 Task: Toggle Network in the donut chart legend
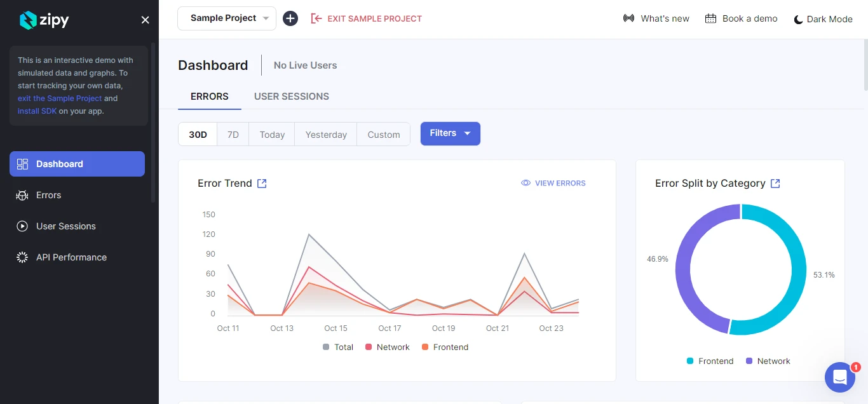[768, 361]
